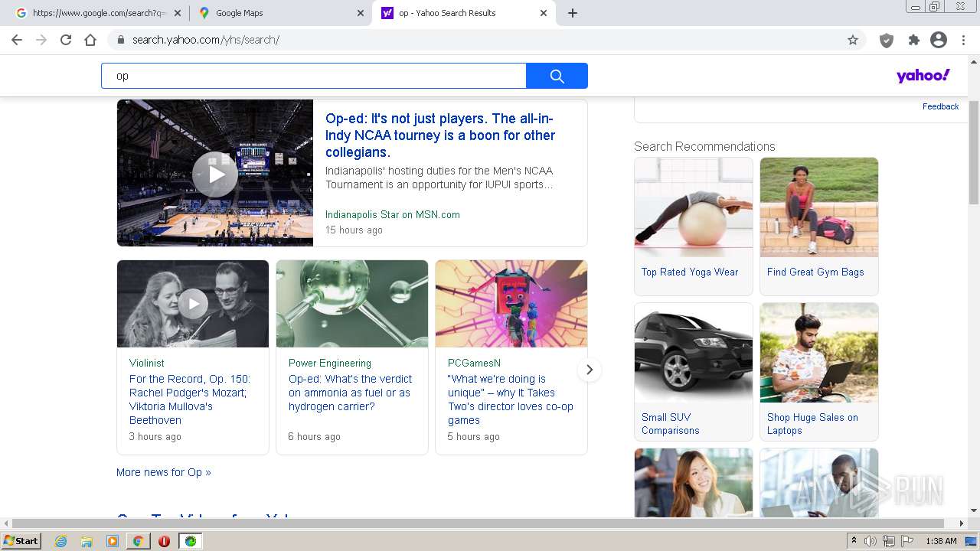
Task: Click the vertical scrollbar down arrow
Action: tap(974, 511)
